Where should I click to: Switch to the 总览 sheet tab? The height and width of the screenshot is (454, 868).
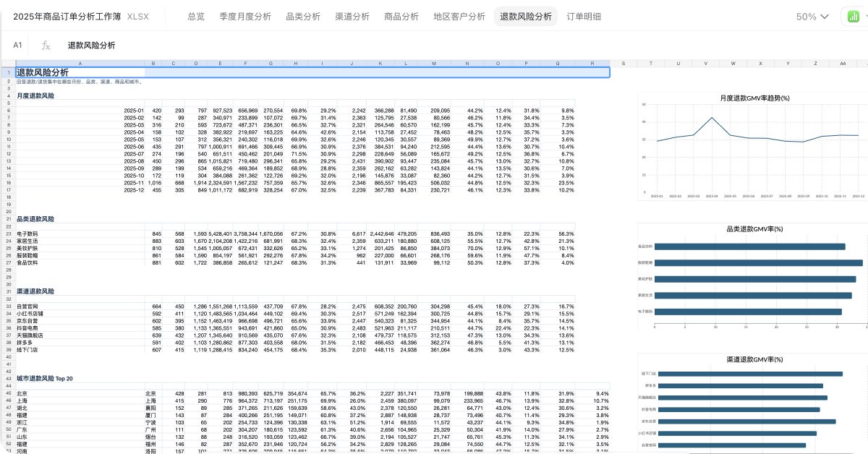[x=195, y=17]
